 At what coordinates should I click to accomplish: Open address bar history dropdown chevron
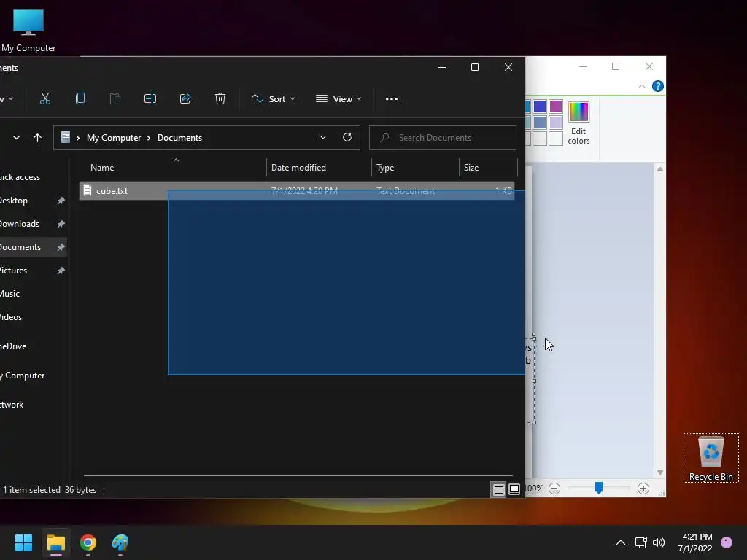pos(323,137)
